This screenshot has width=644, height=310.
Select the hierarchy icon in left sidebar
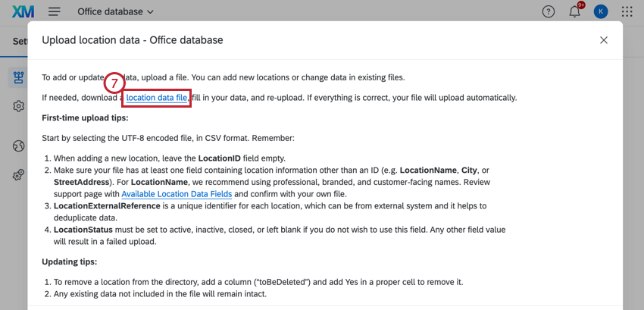coord(19,77)
